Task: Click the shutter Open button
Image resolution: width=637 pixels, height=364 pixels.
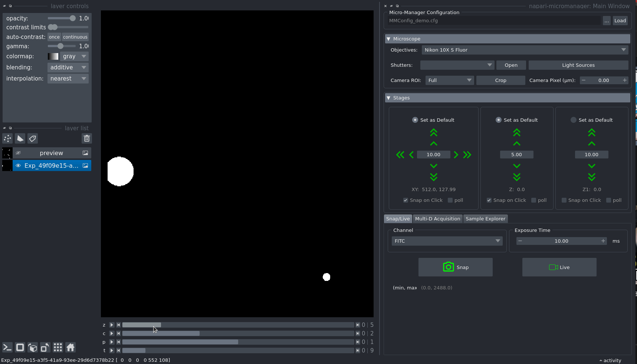Action: (511, 65)
